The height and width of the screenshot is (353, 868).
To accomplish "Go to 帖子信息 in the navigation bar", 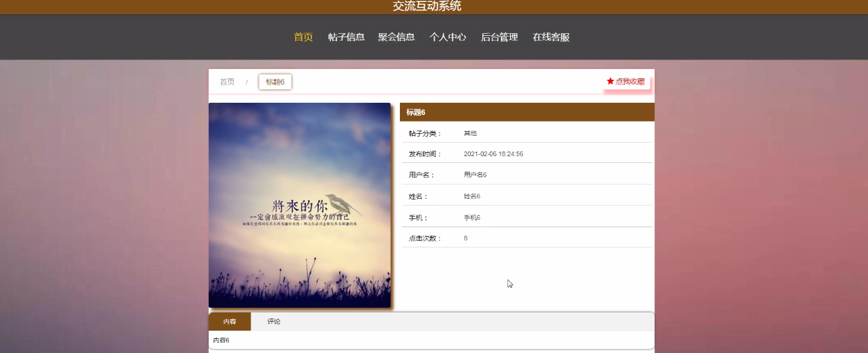I will (346, 37).
